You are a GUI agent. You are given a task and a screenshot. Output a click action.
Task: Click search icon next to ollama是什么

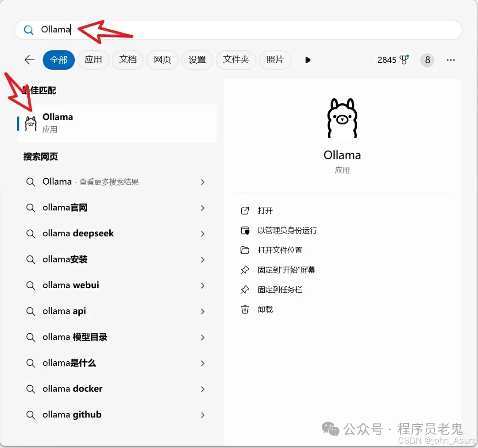(31, 363)
